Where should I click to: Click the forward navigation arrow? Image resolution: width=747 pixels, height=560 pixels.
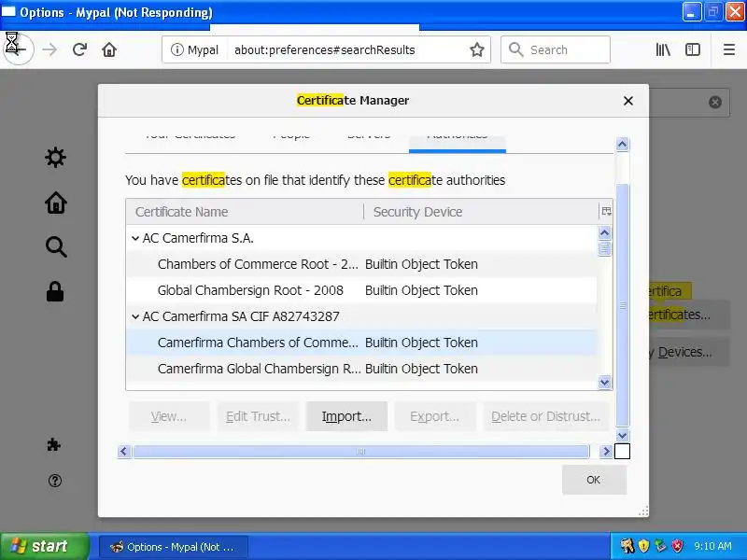(x=49, y=49)
